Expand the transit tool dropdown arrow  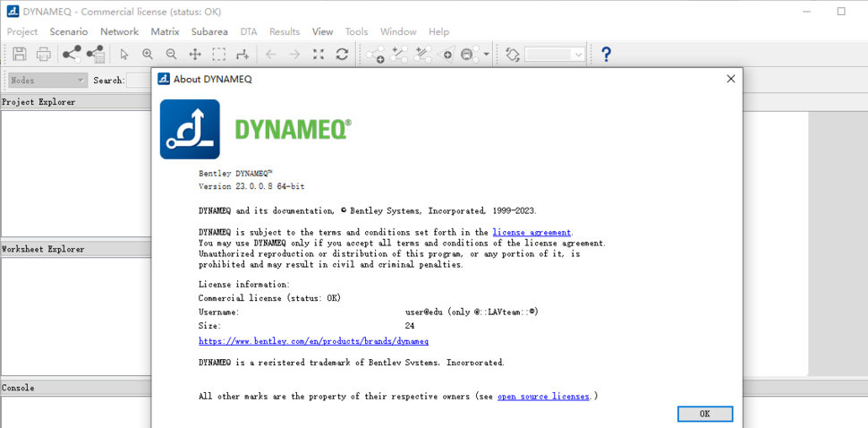pos(486,55)
